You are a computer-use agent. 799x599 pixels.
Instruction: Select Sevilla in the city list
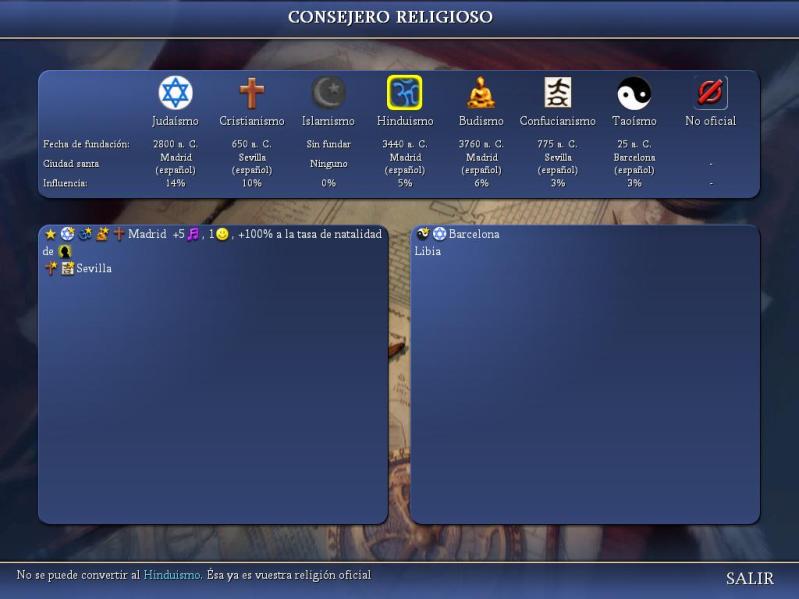tap(94, 268)
